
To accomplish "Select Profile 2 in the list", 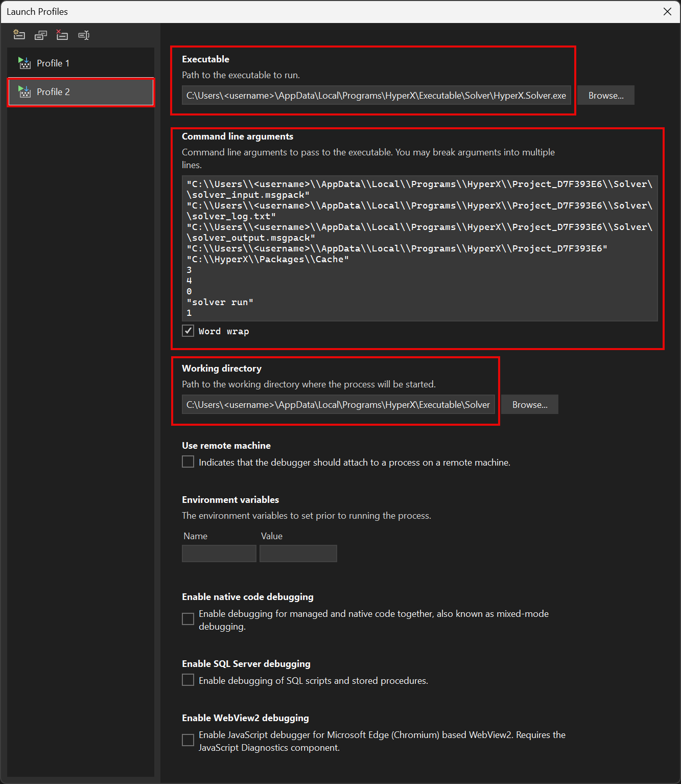I will pyautogui.click(x=81, y=92).
